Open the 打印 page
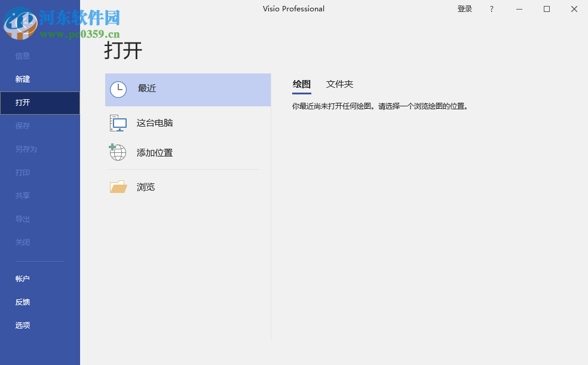The height and width of the screenshot is (365, 588). [x=22, y=172]
